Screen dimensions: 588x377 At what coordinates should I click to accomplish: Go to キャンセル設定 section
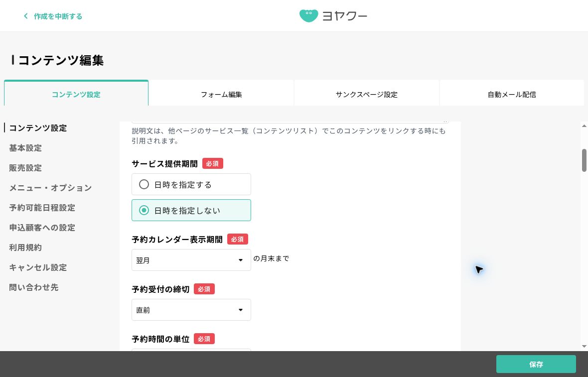38,267
